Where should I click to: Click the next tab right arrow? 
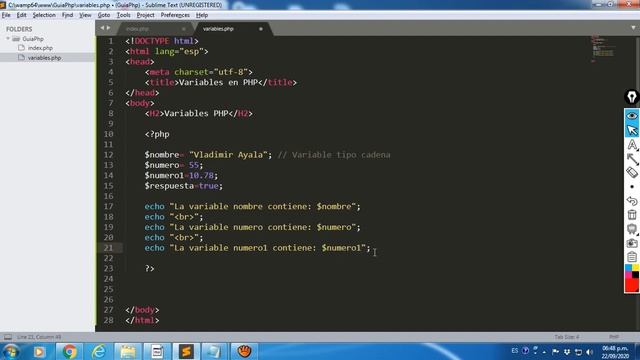[109, 28]
